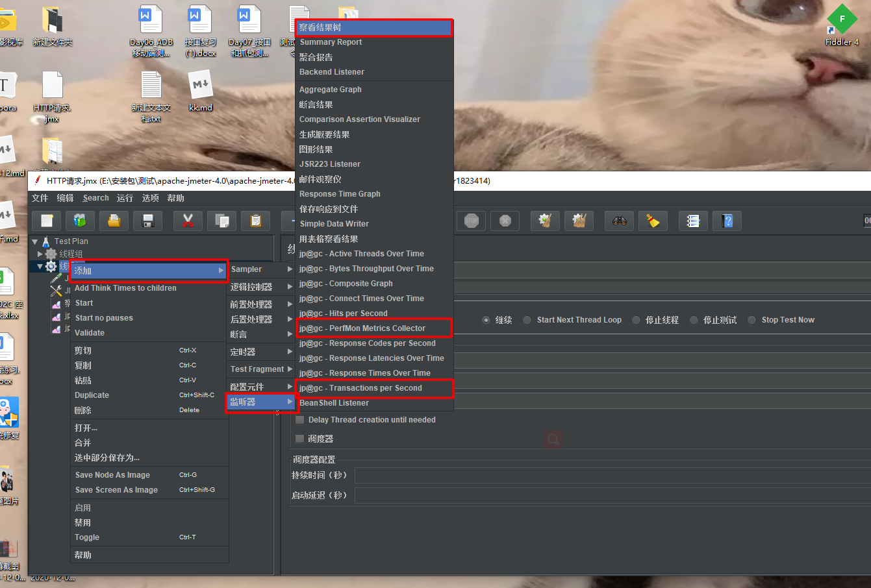Open the 配置元件 submenu
The image size is (871, 588).
click(x=261, y=387)
